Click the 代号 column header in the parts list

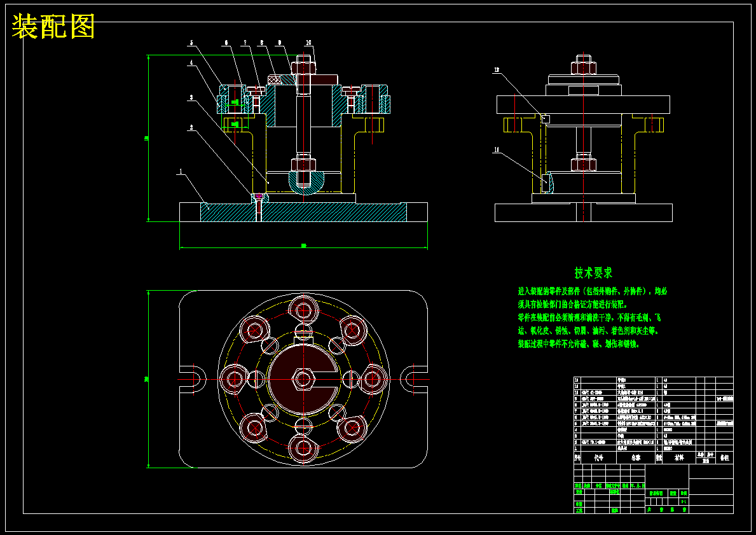point(599,458)
